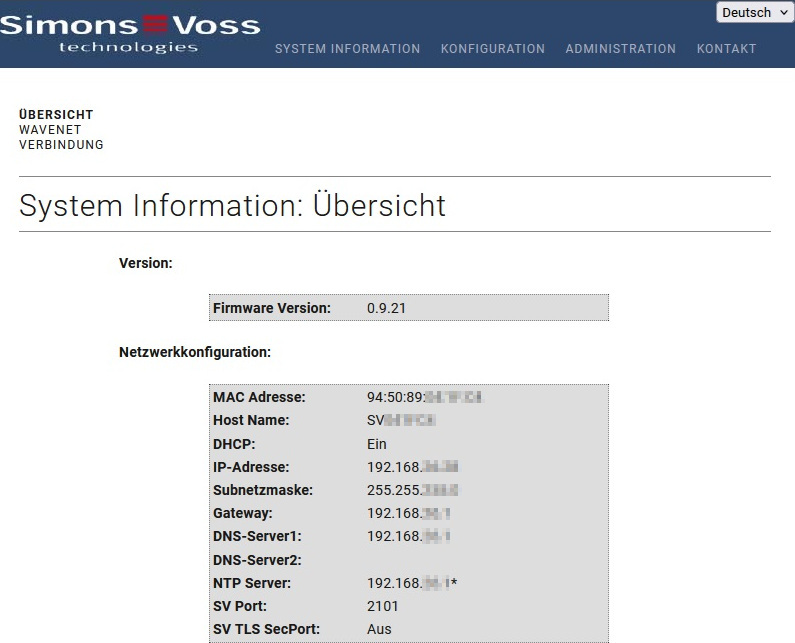Go to the ADMINISTRATION menu
Viewport: 795px width, 643px height.
click(620, 49)
